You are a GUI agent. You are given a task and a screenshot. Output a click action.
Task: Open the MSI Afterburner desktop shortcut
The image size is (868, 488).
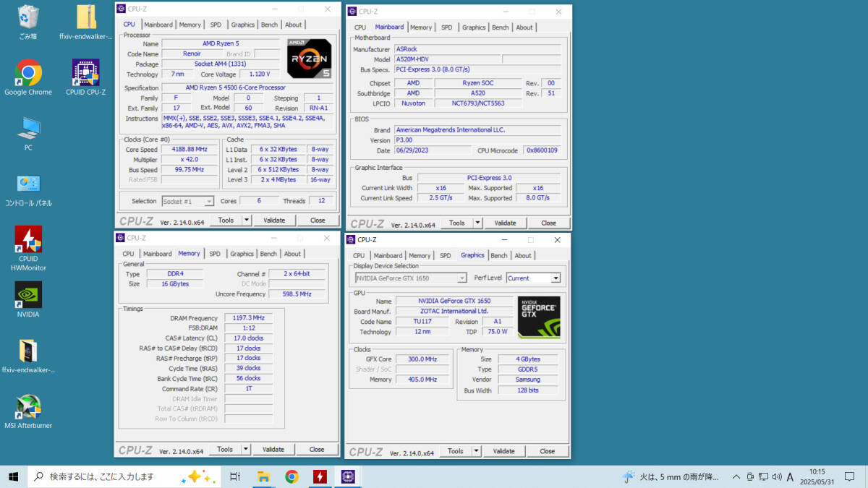(x=28, y=408)
